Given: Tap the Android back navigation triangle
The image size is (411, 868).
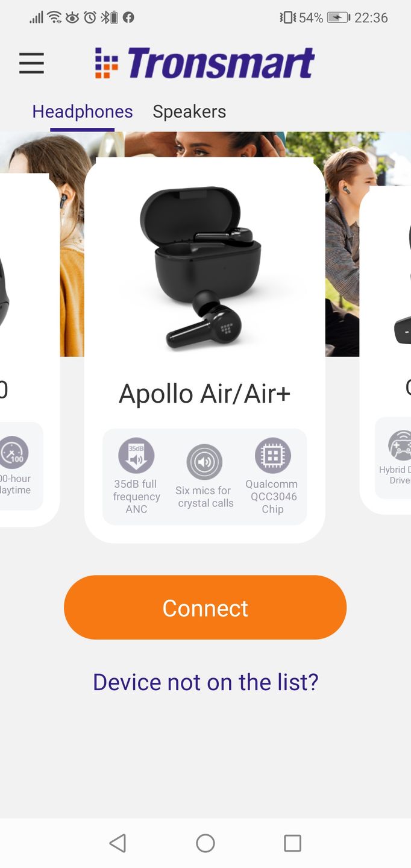Looking at the screenshot, I should click(118, 843).
